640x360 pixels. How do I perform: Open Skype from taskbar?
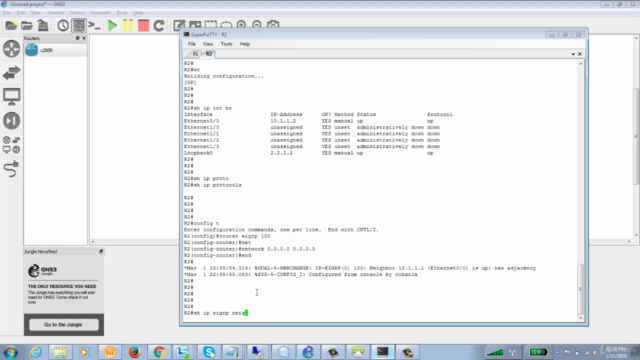coord(209,352)
